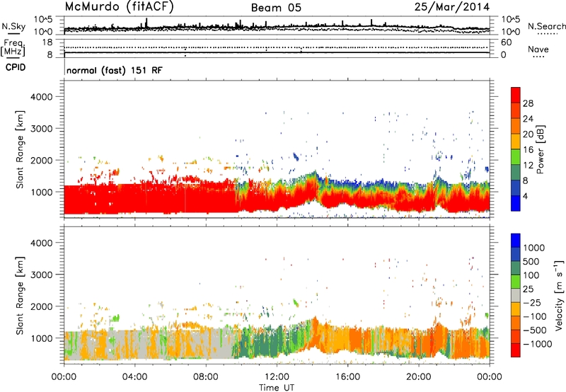Click the dark green segment of the velocity colorbar
The image size is (566, 392).
(516, 268)
